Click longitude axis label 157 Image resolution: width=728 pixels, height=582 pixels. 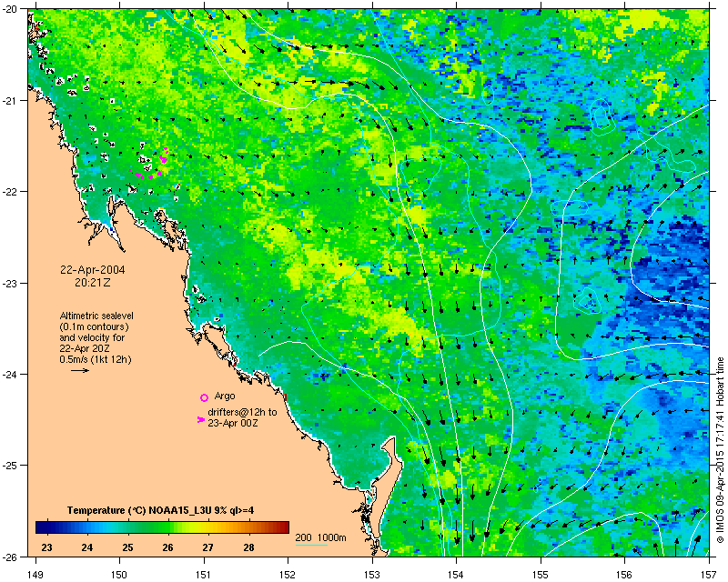tap(709, 575)
